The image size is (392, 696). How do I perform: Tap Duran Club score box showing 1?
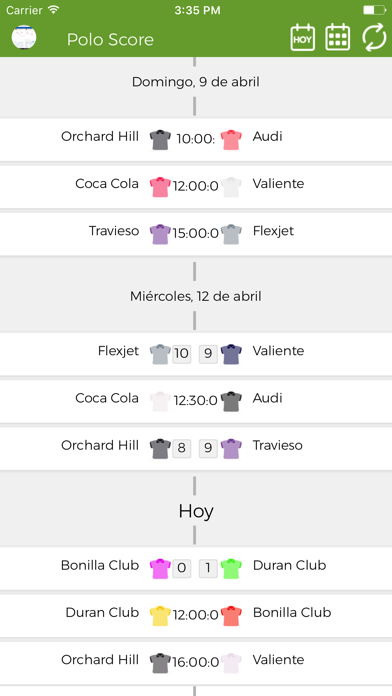click(x=208, y=568)
